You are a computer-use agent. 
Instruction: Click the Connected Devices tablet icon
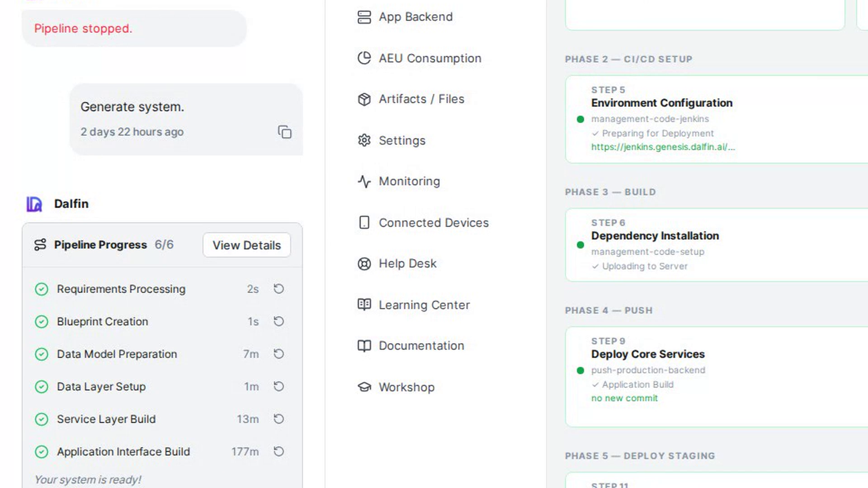[x=364, y=223]
